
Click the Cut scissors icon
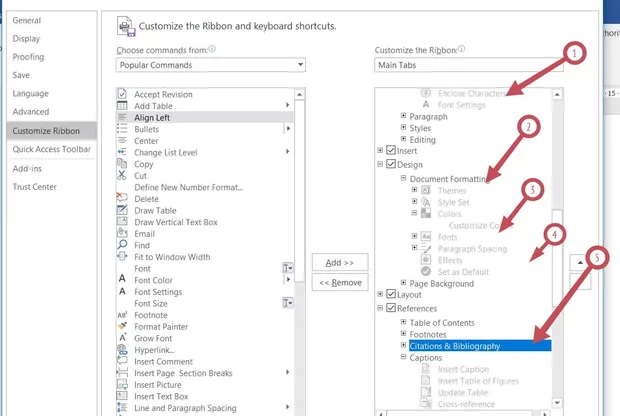point(122,175)
